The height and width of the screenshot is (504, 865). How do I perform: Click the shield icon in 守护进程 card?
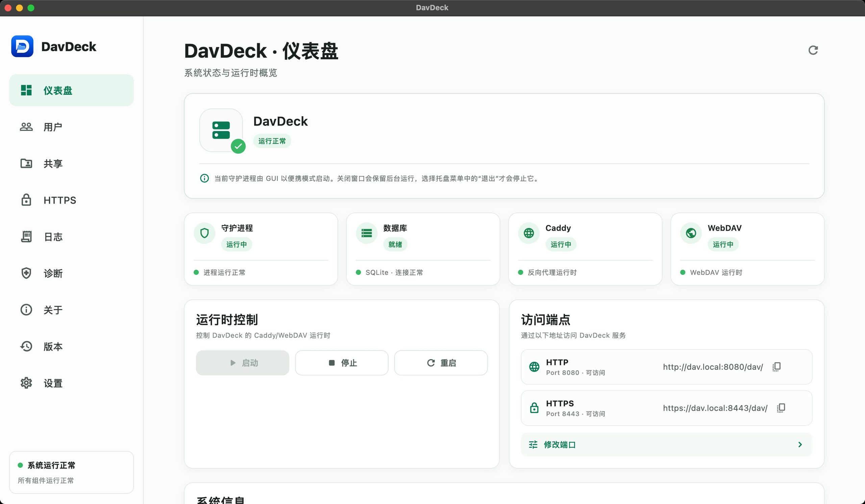pos(204,233)
